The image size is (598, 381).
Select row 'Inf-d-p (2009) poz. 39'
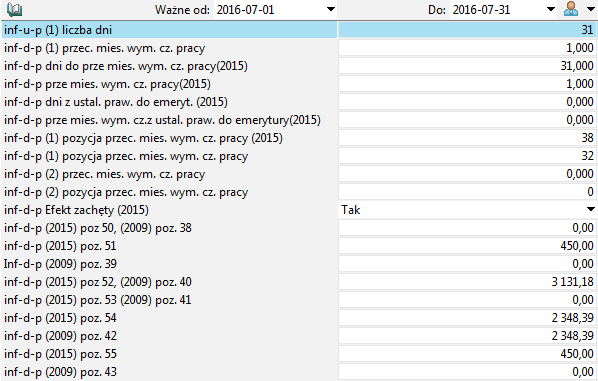169,264
